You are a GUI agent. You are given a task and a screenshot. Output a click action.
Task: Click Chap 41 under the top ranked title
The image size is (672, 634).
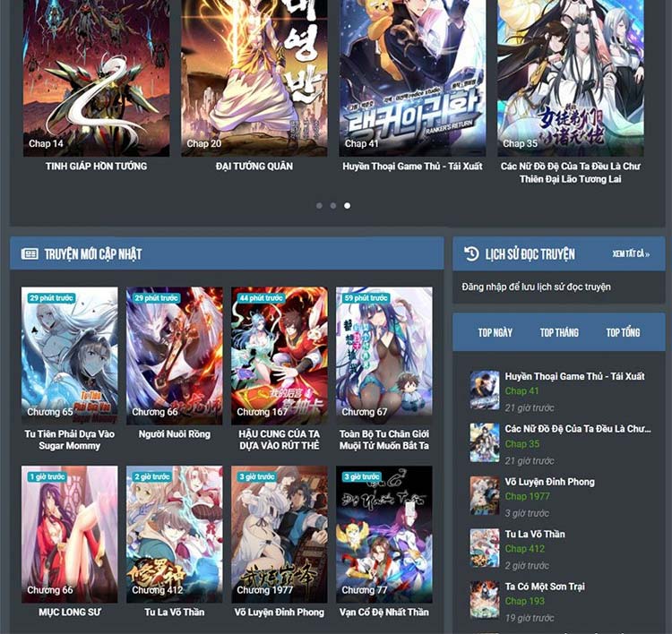coord(521,391)
